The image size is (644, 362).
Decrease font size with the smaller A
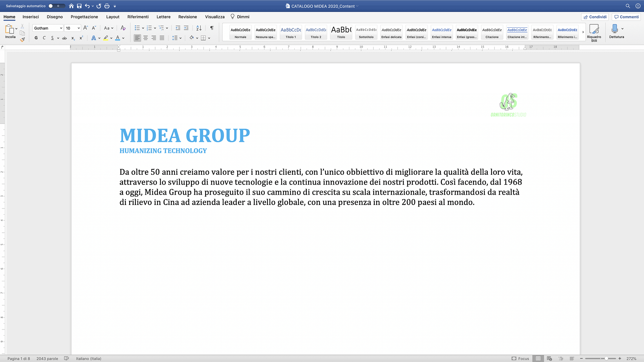pos(94,28)
